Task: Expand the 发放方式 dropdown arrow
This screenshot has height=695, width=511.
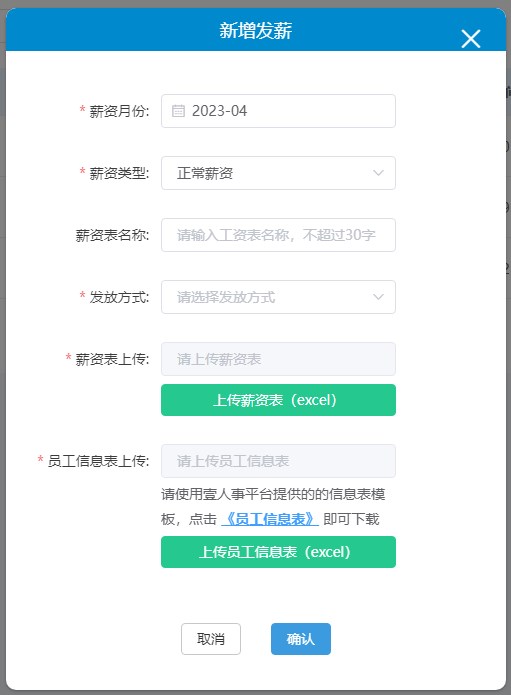Action: pos(378,297)
